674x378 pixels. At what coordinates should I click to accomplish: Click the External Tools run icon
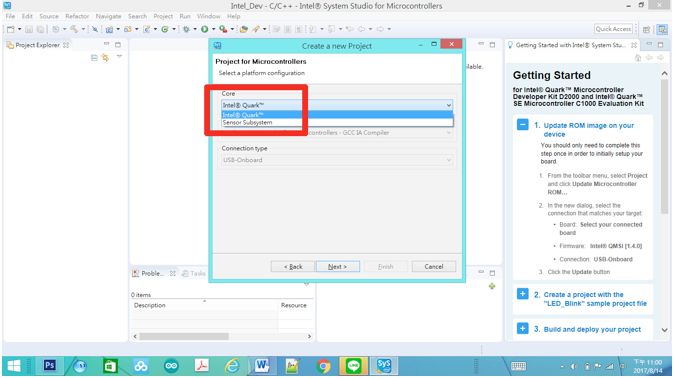[x=223, y=29]
